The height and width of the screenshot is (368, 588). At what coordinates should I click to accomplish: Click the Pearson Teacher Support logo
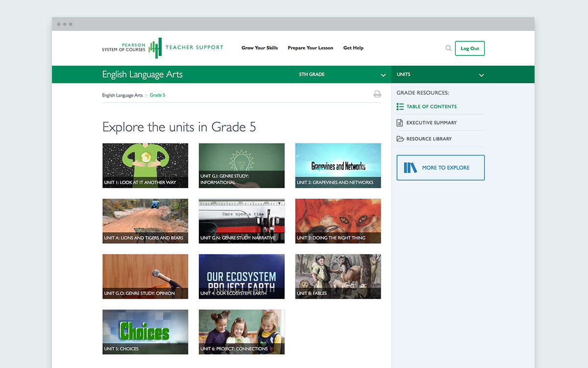[162, 48]
